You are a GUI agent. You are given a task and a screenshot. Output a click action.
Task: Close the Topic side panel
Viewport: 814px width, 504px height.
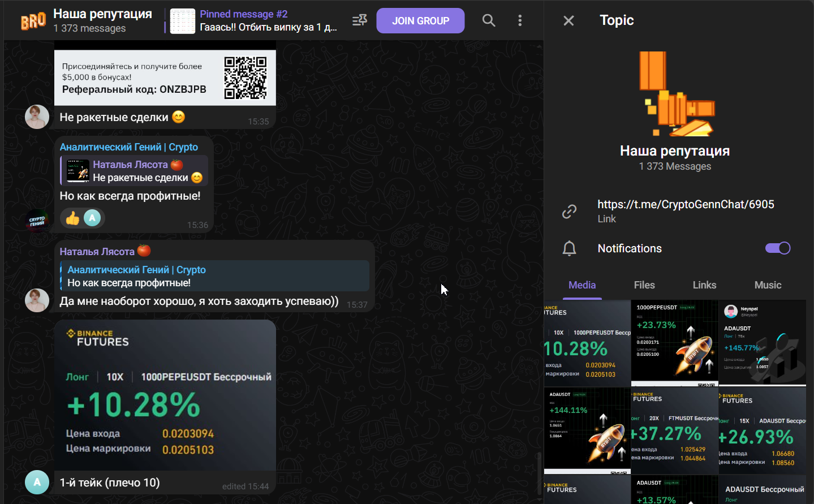click(568, 21)
